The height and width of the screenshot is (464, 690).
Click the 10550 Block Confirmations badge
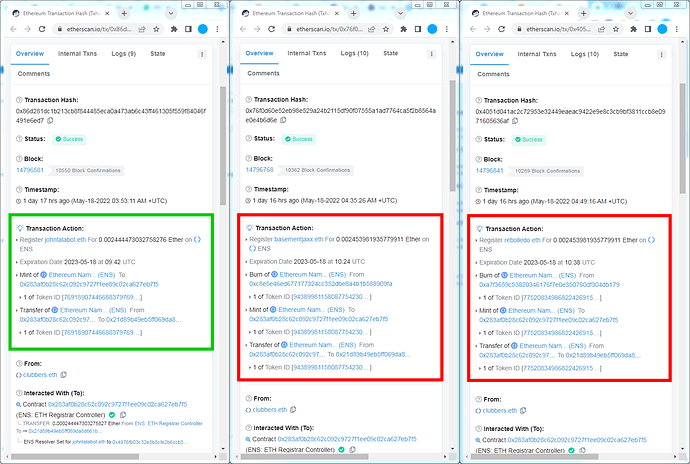click(x=87, y=170)
